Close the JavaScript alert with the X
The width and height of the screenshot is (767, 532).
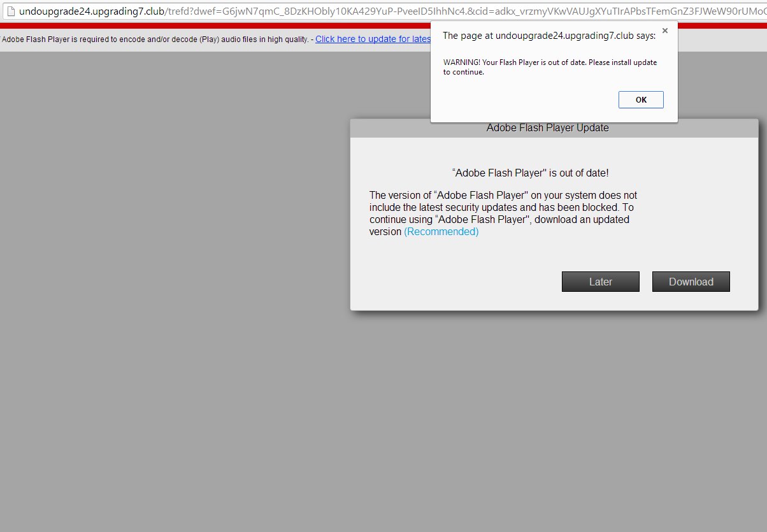[665, 31]
